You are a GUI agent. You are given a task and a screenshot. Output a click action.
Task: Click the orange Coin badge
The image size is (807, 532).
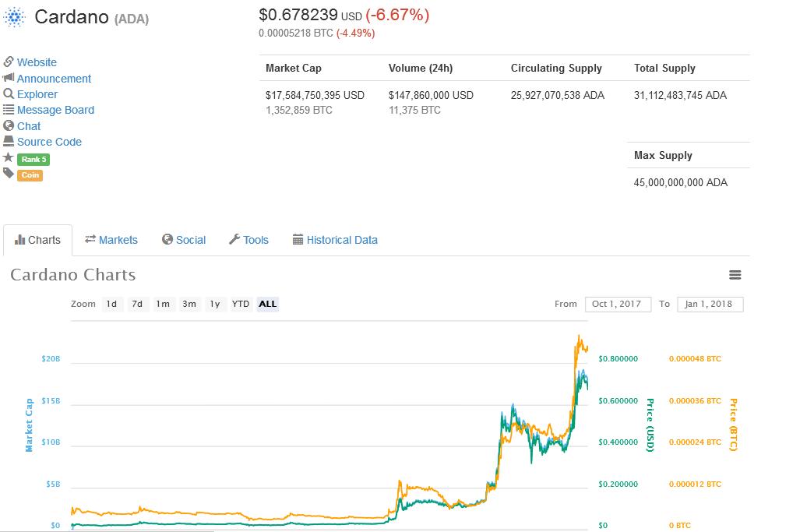pos(30,175)
